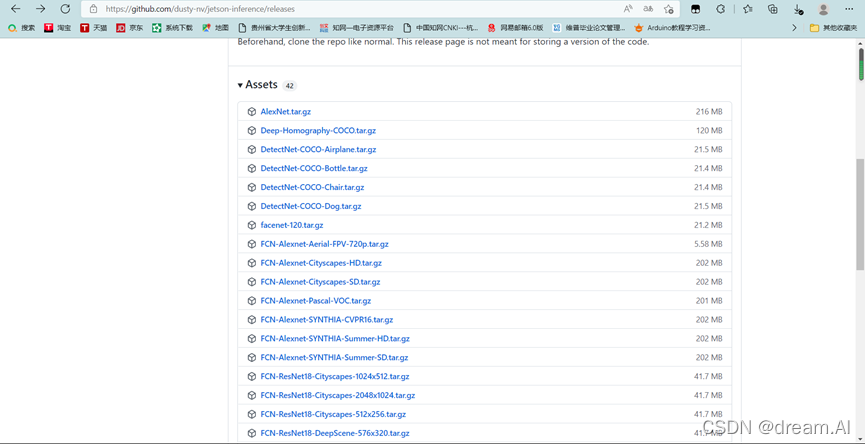Open the Favorites list icon
The image size is (865, 444).
[x=747, y=9]
